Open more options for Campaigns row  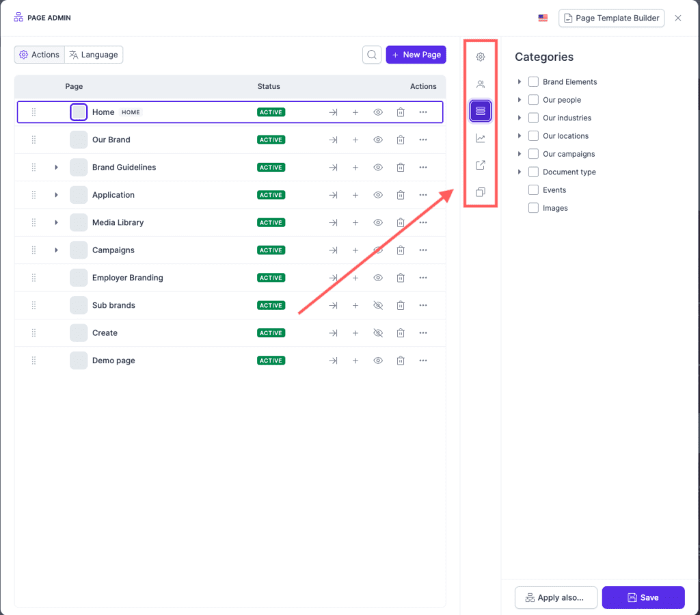[423, 250]
